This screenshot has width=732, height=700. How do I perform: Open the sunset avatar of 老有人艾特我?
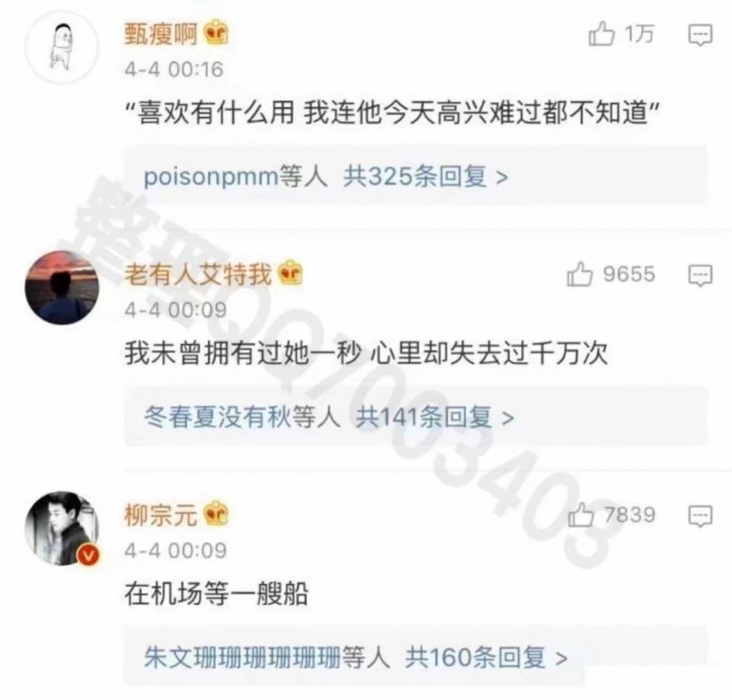61,287
